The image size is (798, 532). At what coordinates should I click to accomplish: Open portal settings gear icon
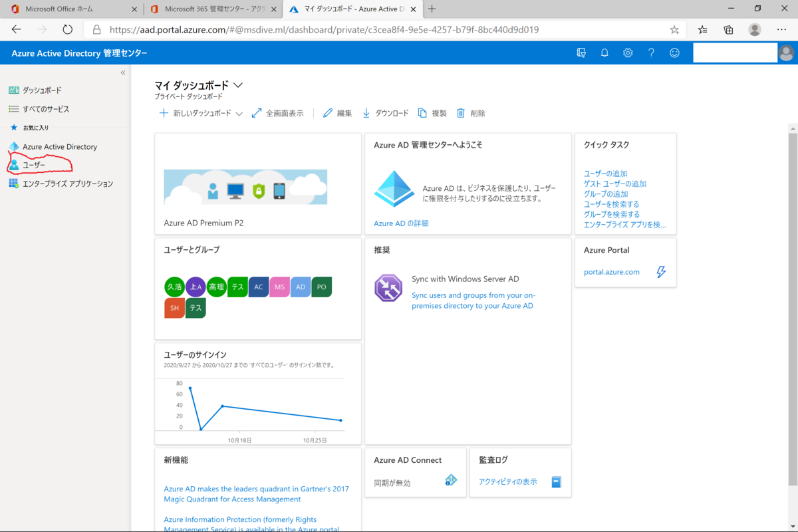(628, 53)
